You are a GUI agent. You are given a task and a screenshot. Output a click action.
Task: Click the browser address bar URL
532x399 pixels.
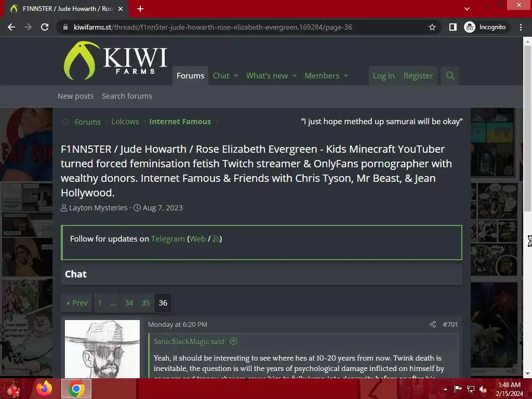point(212,27)
